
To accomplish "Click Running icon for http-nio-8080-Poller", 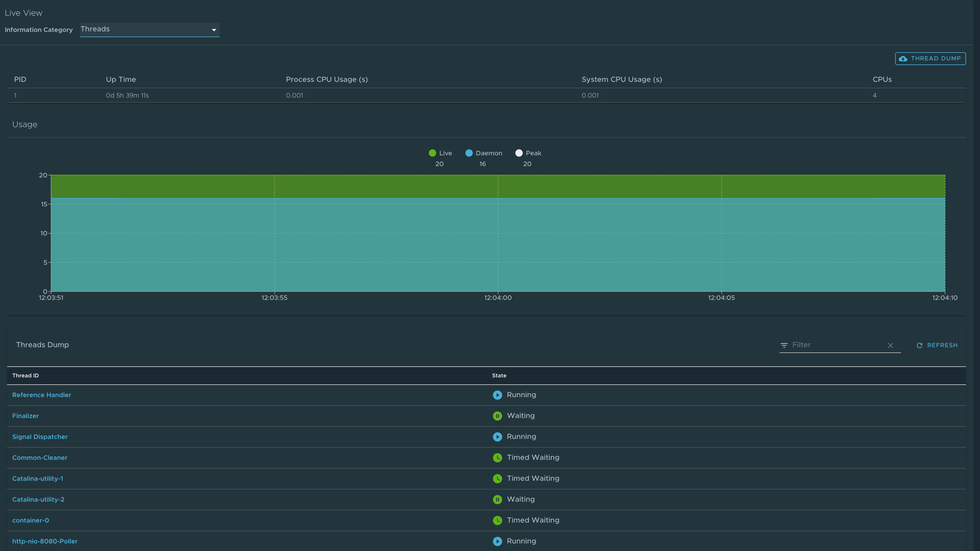I will (497, 541).
